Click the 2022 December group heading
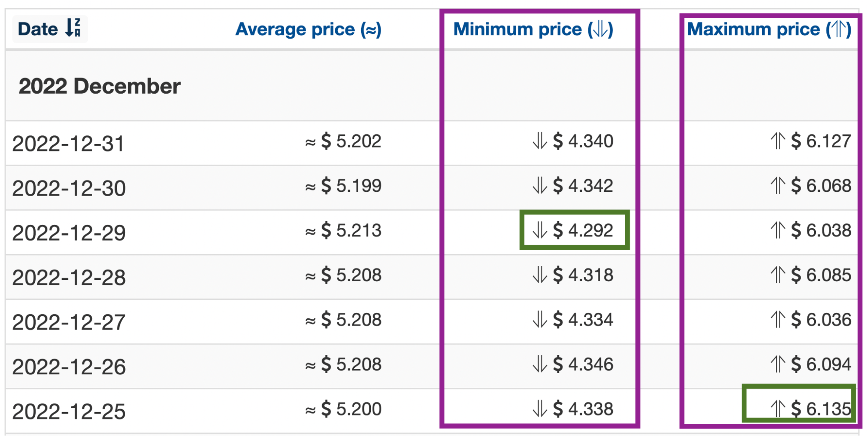This screenshot has width=868, height=436. pyautogui.click(x=99, y=86)
